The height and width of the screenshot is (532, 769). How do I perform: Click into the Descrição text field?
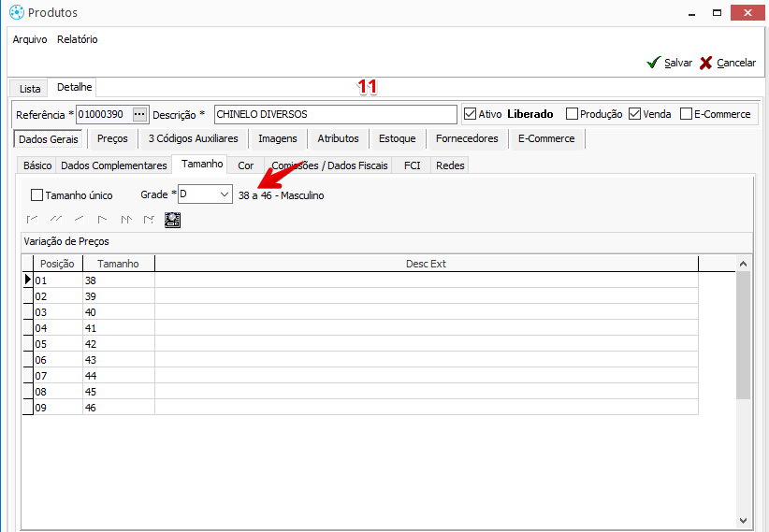tap(335, 114)
